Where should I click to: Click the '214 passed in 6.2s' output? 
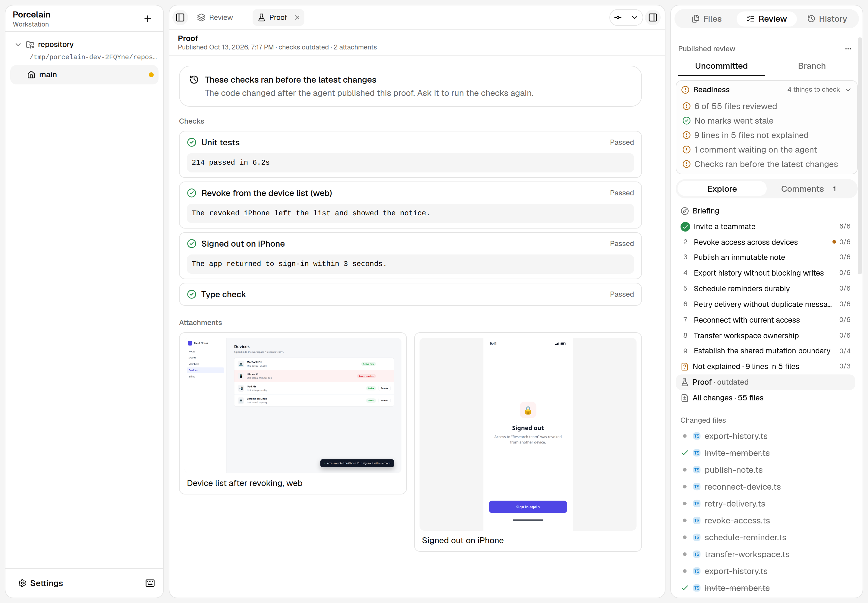point(410,163)
